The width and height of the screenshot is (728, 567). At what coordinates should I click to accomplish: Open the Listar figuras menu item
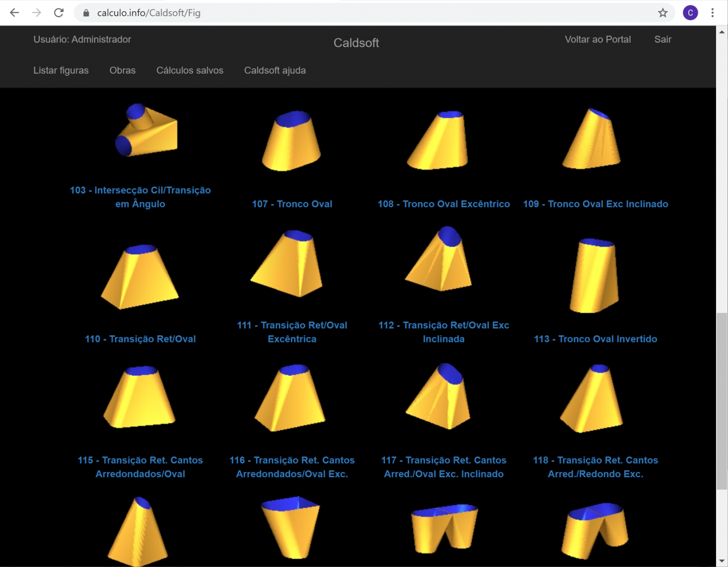61,70
